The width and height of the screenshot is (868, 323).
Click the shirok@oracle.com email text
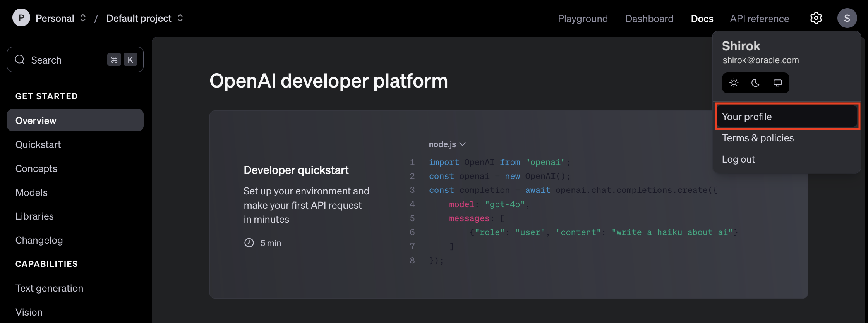coord(761,60)
